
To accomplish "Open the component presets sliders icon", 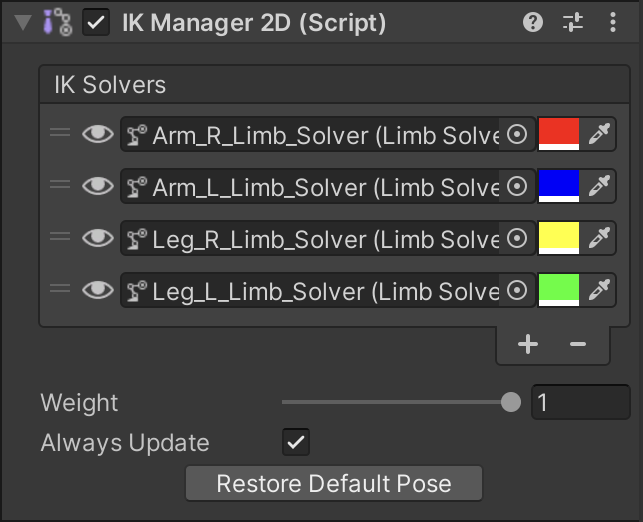I will click(572, 23).
